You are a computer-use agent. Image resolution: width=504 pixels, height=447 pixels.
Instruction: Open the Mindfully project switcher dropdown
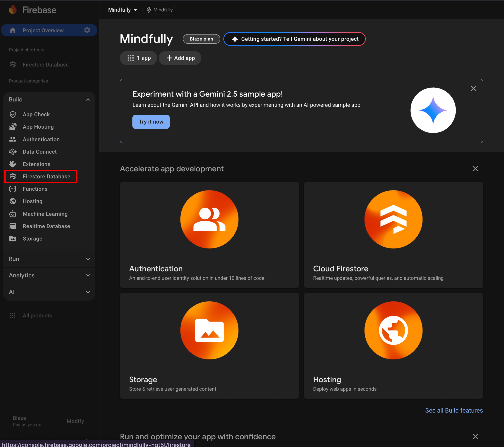123,10
